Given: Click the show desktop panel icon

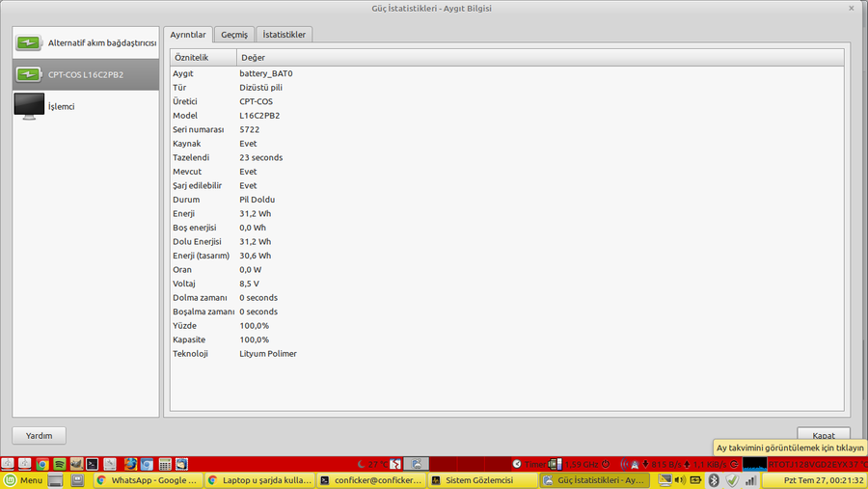Looking at the screenshot, I should (x=55, y=480).
